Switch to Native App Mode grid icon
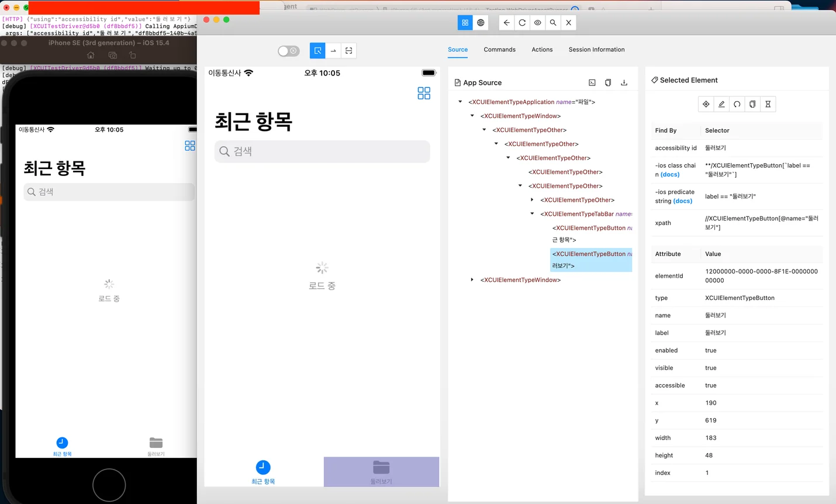This screenshot has height=504, width=836. pos(465,23)
